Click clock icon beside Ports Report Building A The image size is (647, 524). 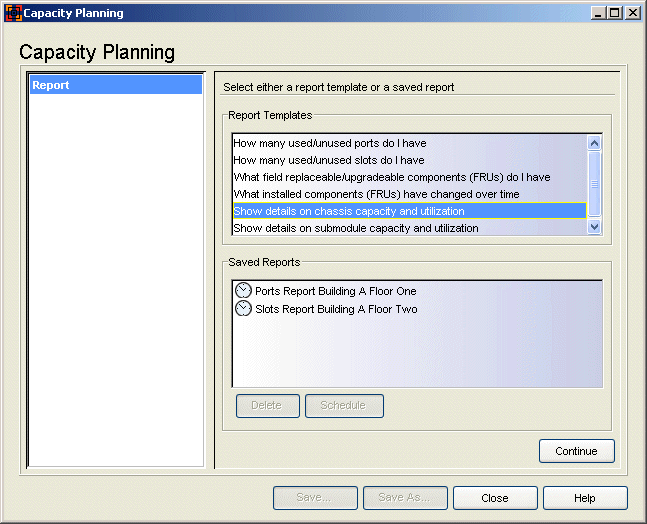(243, 290)
